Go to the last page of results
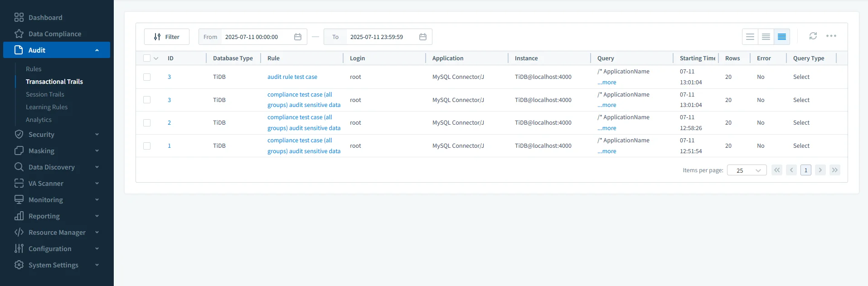Screen dimensions: 868x286 (x=834, y=170)
